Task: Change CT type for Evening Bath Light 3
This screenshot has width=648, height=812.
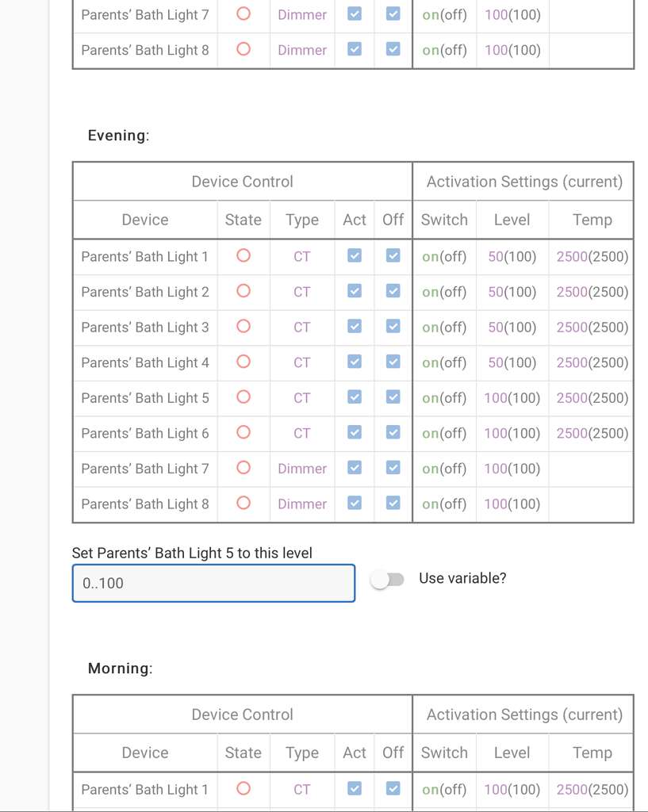Action: 302,327
